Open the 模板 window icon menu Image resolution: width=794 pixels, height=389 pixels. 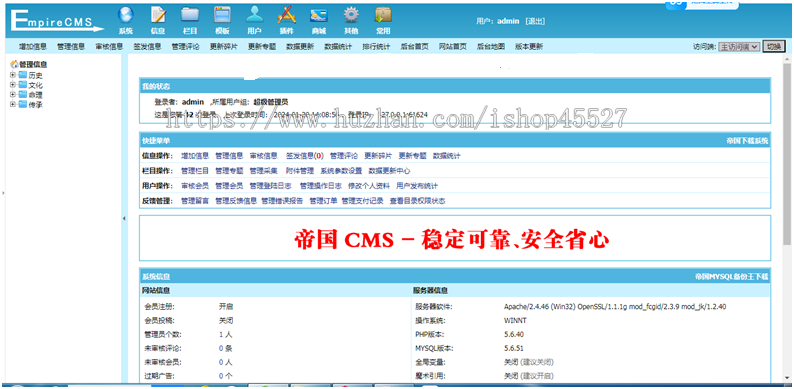tap(222, 20)
